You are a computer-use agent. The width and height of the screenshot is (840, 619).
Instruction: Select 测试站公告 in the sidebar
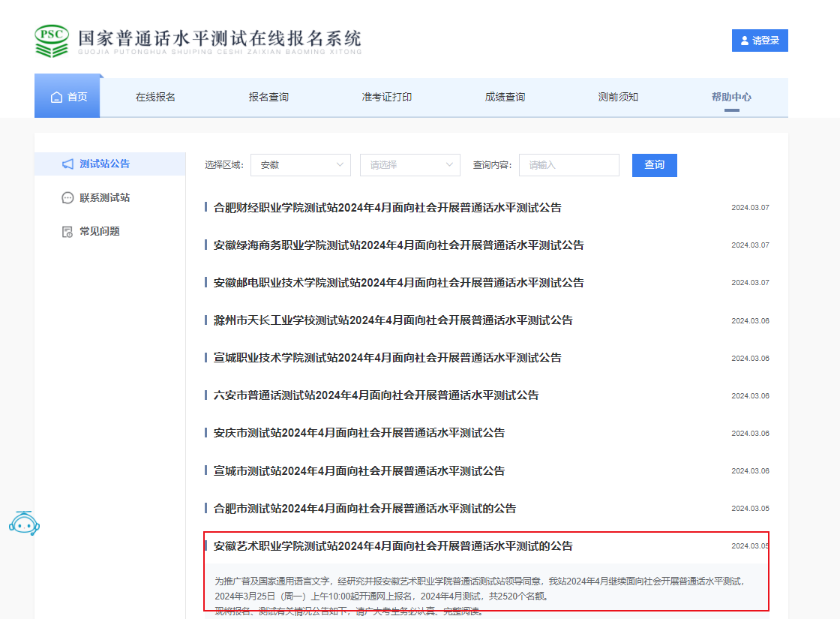[109, 164]
